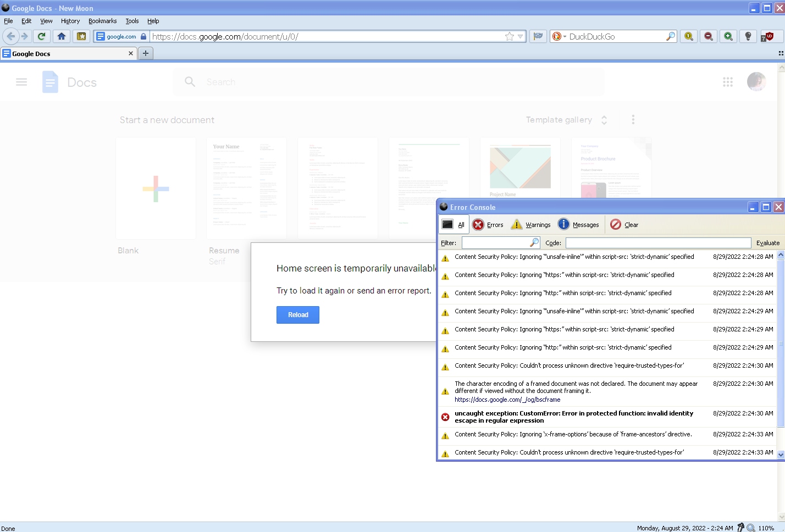
Task: Open the Google apps grid
Action: [728, 82]
